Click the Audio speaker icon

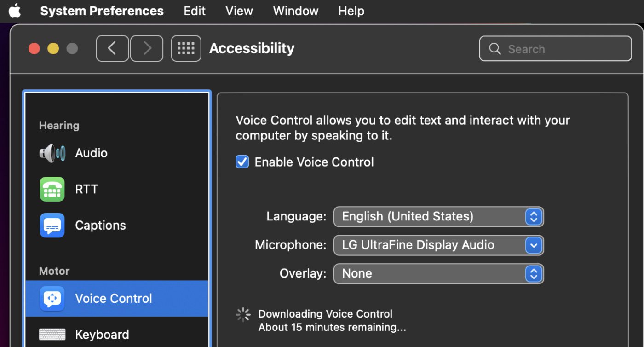(x=52, y=153)
